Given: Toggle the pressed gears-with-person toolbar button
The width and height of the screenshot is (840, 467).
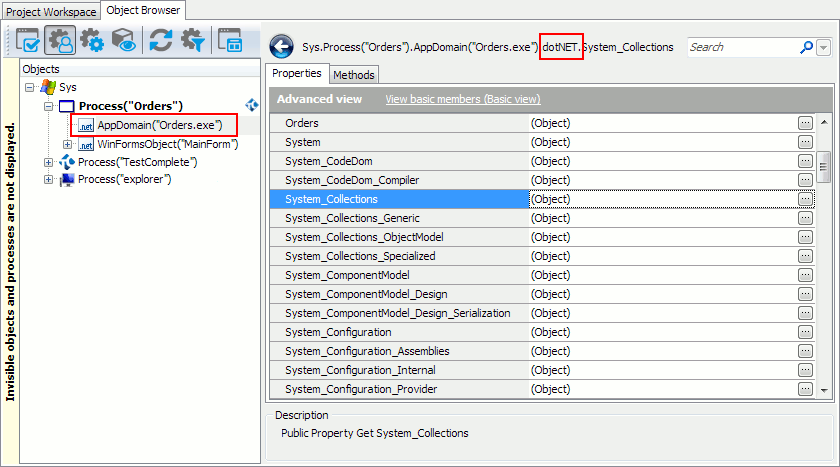Looking at the screenshot, I should (x=60, y=41).
